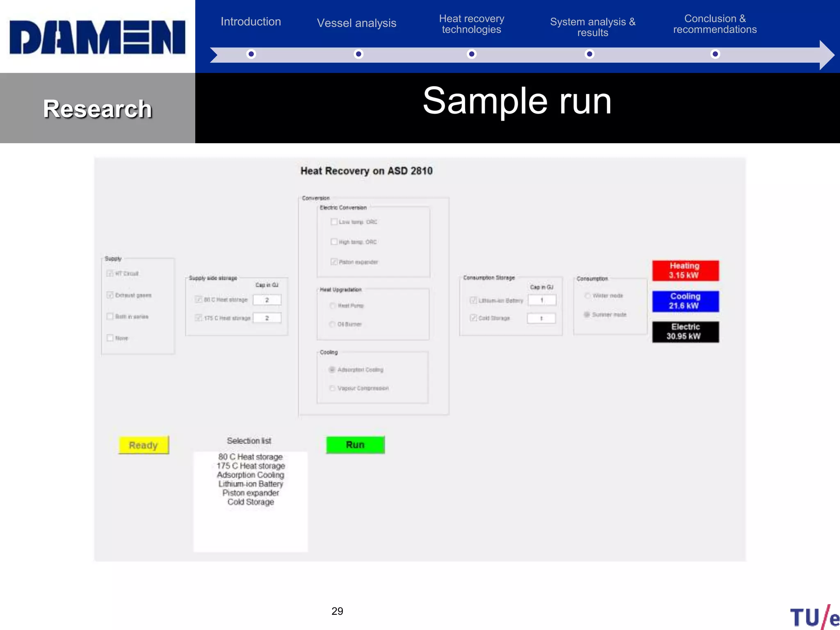Screen dimensions: 840x630
Task: Select the Summer mode radio button
Action: (x=587, y=315)
